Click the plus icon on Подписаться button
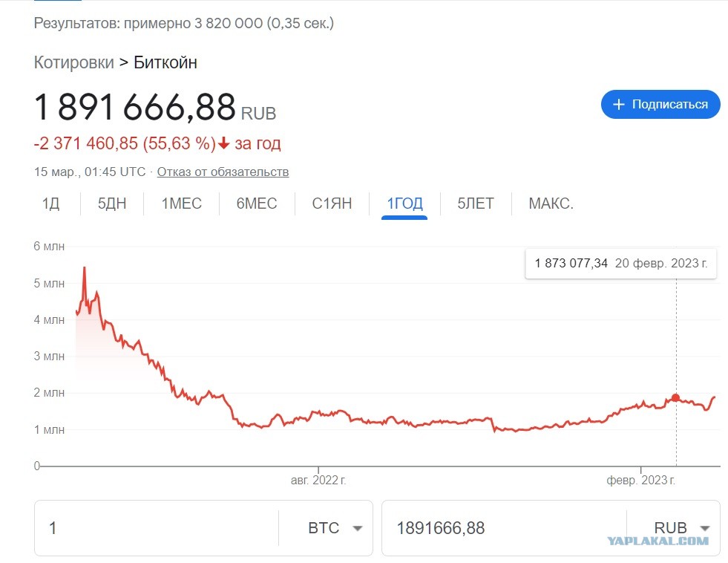The image size is (728, 563). [618, 105]
